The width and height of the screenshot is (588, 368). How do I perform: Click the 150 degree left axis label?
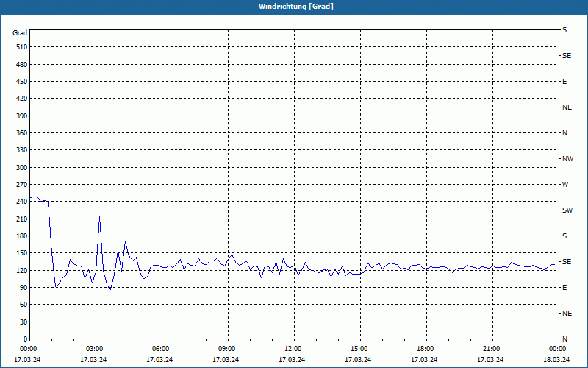(22, 253)
